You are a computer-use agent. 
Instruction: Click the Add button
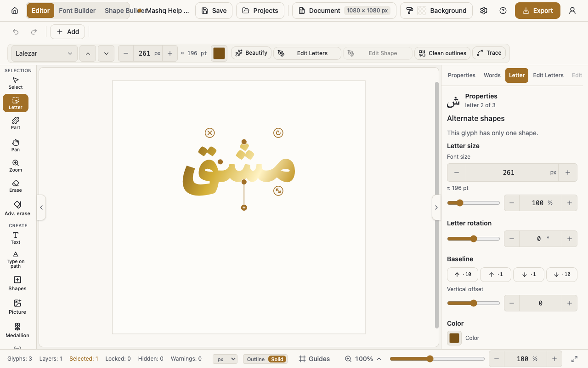(x=68, y=32)
